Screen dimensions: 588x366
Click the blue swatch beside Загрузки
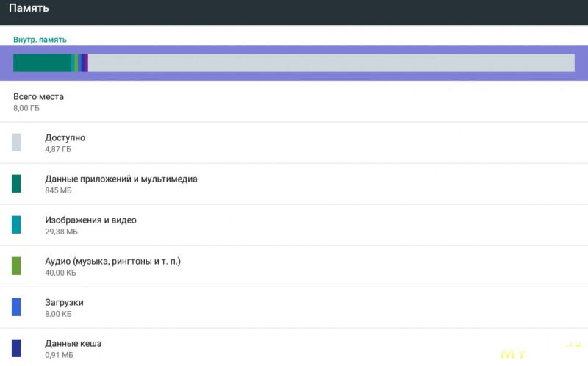pos(16,307)
